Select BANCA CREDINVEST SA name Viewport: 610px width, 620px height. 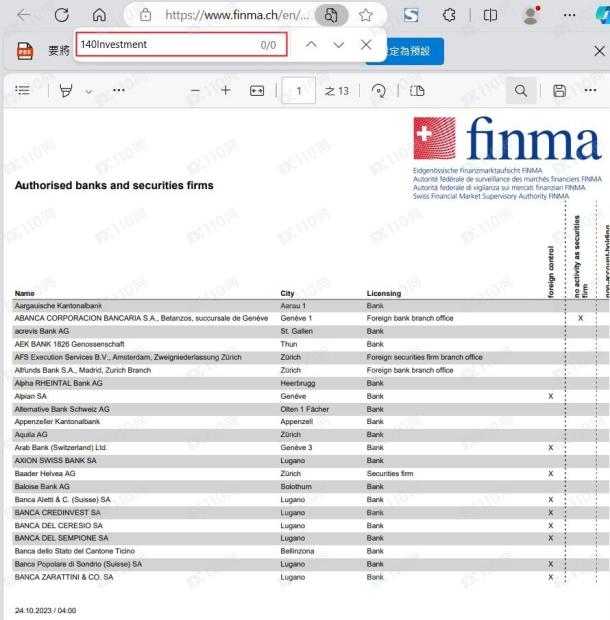(57, 513)
